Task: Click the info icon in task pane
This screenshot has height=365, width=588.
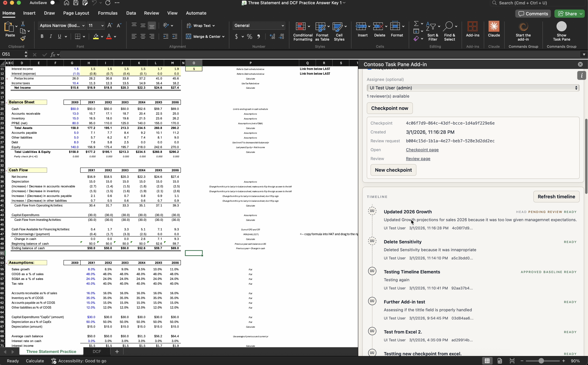Action: click(x=582, y=76)
